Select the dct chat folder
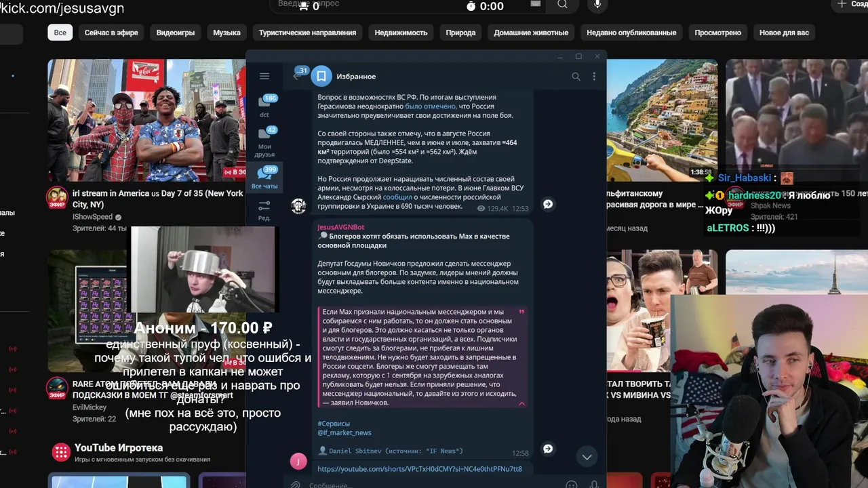This screenshot has height=488, width=868. click(265, 106)
